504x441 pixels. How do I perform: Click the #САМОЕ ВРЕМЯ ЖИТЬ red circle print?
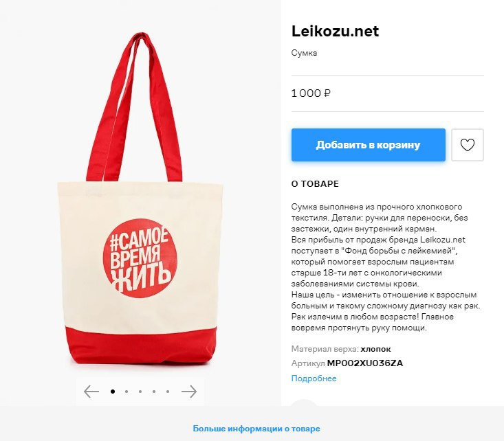pos(140,258)
